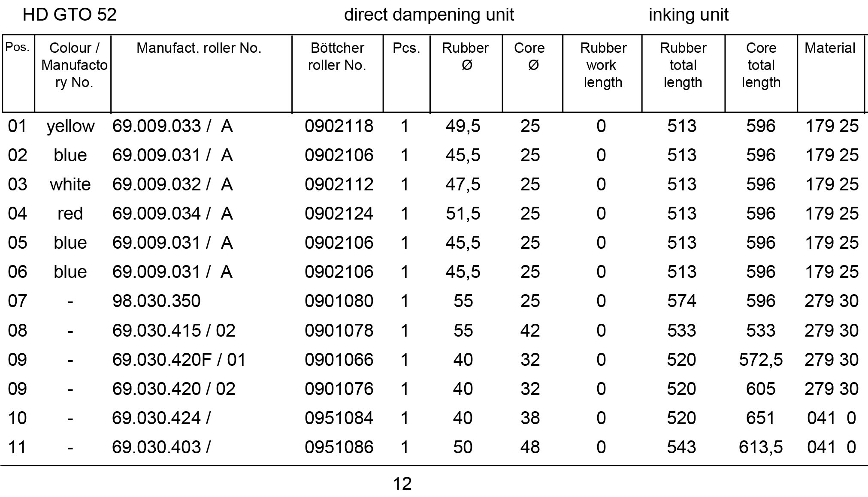
Task: Select the 'Pcs.' column header
Action: (x=406, y=48)
